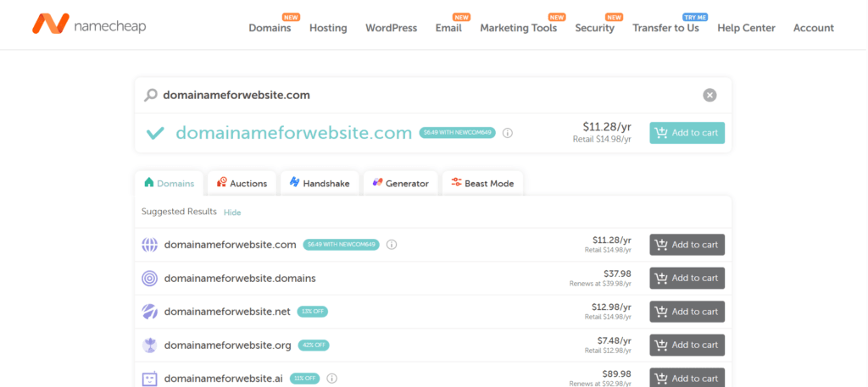Image resolution: width=868 pixels, height=387 pixels.
Task: Click the $37.98 price
Action: pos(617,274)
